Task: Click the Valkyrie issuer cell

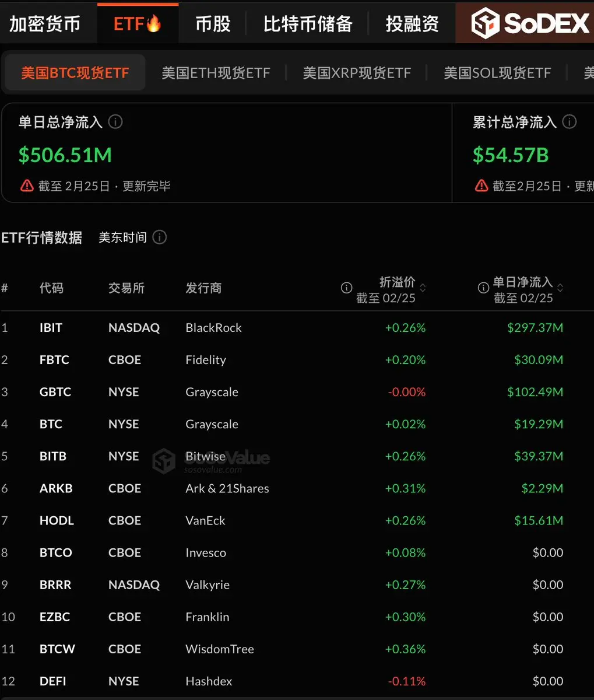Action: coord(208,584)
